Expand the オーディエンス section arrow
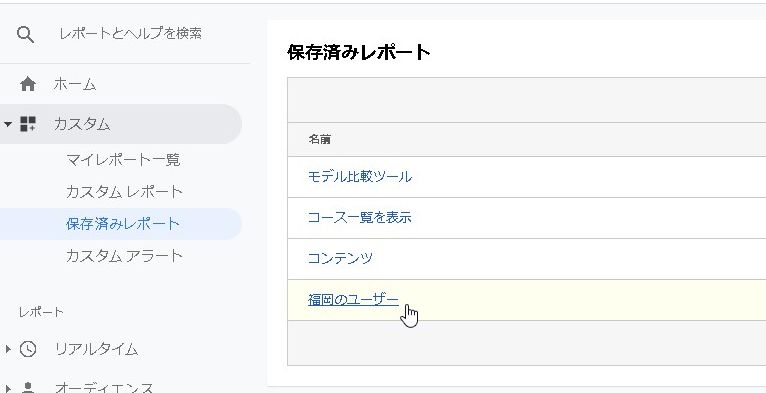Screen dimensions: 766x393 [x=8, y=389]
